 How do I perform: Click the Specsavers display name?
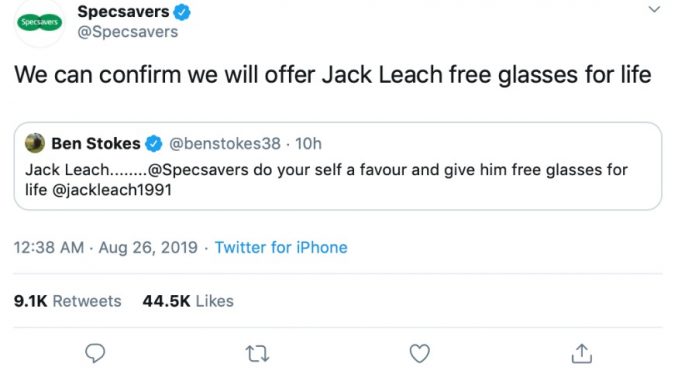coord(123,12)
